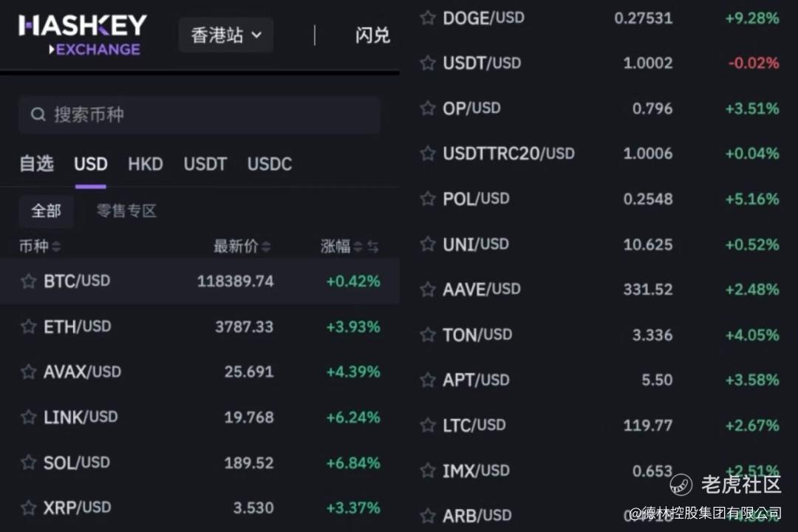Add AVAX/USD to favorites via star
The image size is (798, 532).
click(x=28, y=372)
